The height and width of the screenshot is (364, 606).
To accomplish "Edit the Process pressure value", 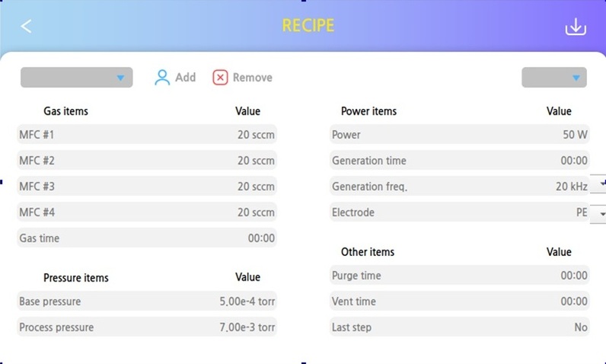I will click(247, 327).
